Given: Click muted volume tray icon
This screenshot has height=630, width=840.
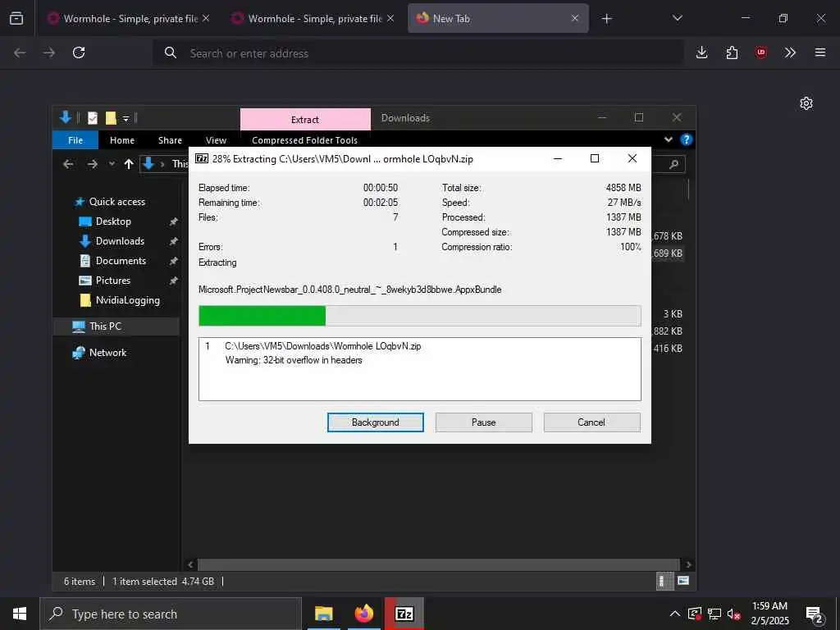Looking at the screenshot, I should click(x=733, y=614).
